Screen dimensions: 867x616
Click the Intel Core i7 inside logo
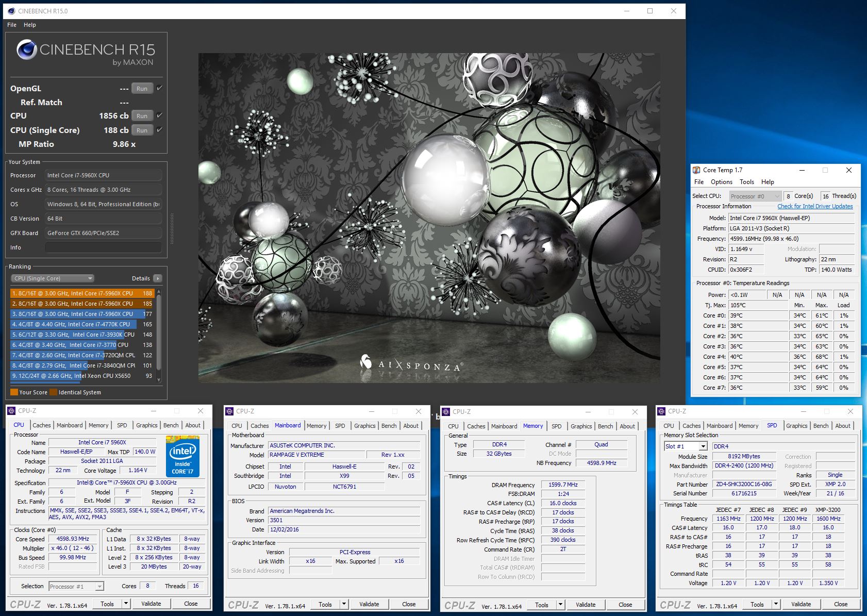click(182, 456)
